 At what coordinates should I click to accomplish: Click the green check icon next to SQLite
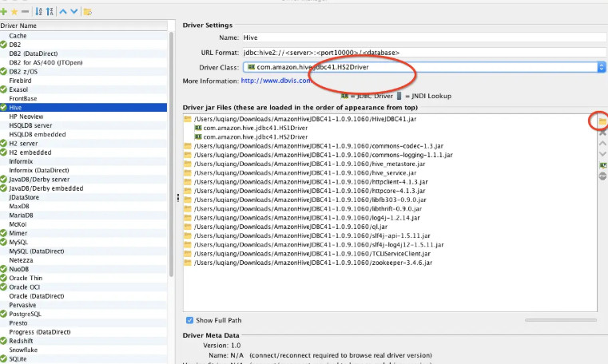3,359
